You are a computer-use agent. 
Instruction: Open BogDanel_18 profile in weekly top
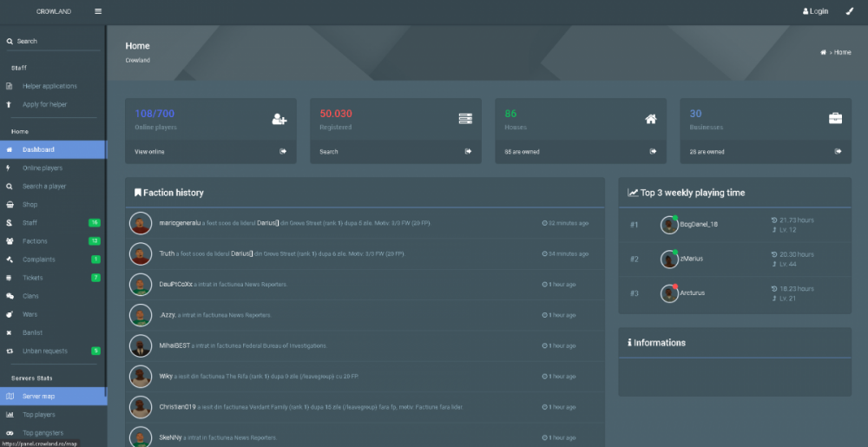tap(699, 225)
